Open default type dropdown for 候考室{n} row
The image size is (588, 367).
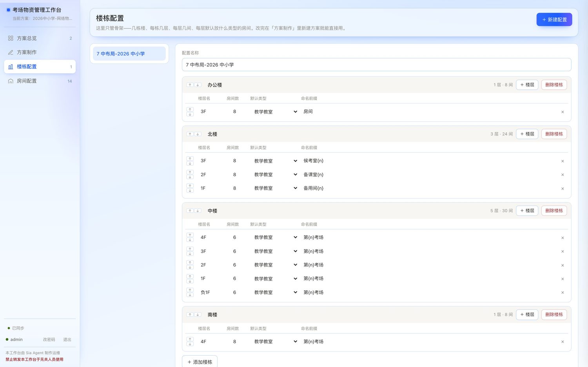pyautogui.click(x=275, y=161)
